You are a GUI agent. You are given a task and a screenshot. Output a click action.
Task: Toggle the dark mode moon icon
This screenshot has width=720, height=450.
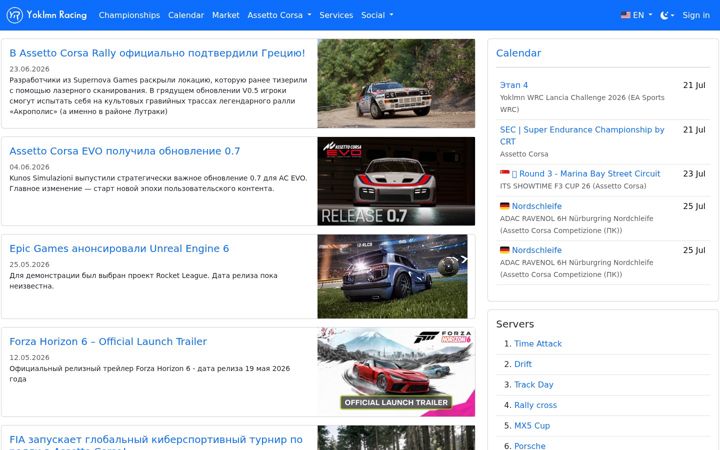point(664,15)
